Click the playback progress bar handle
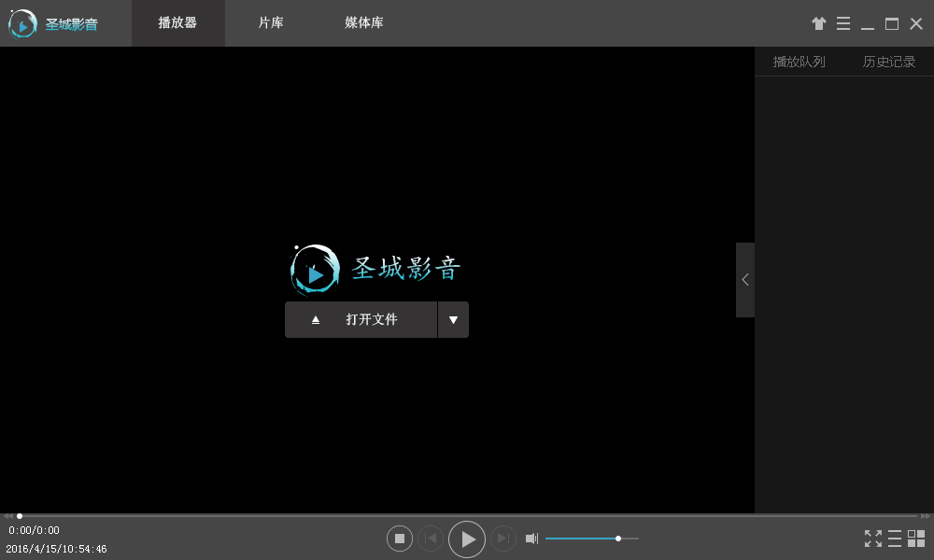Viewport: 934px width, 560px height. click(x=20, y=516)
